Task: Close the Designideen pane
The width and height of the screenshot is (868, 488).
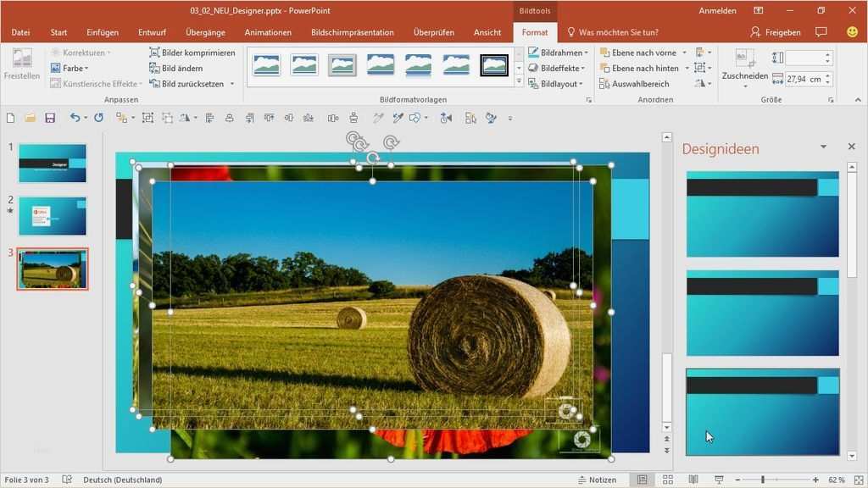Action: (x=852, y=146)
